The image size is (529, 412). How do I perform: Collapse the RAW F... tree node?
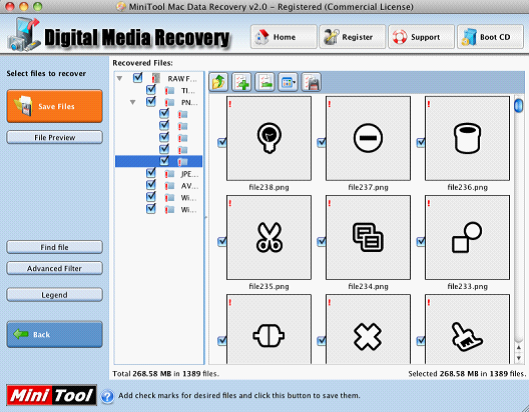tap(119, 79)
